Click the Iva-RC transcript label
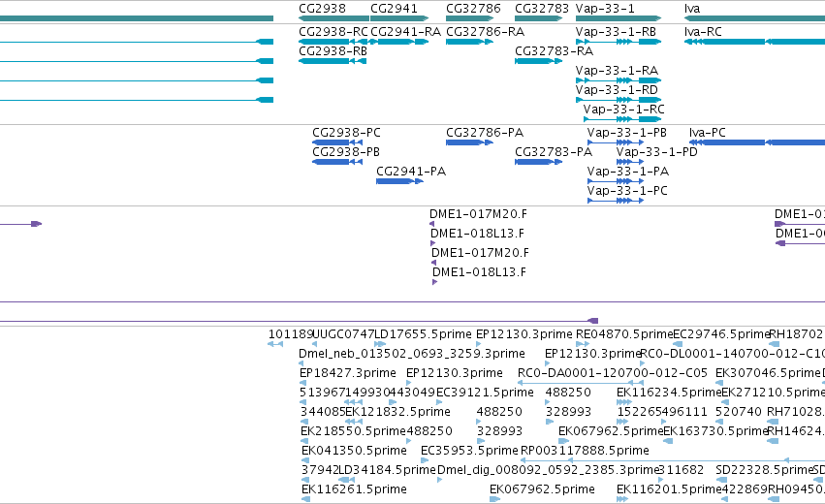 pos(703,32)
